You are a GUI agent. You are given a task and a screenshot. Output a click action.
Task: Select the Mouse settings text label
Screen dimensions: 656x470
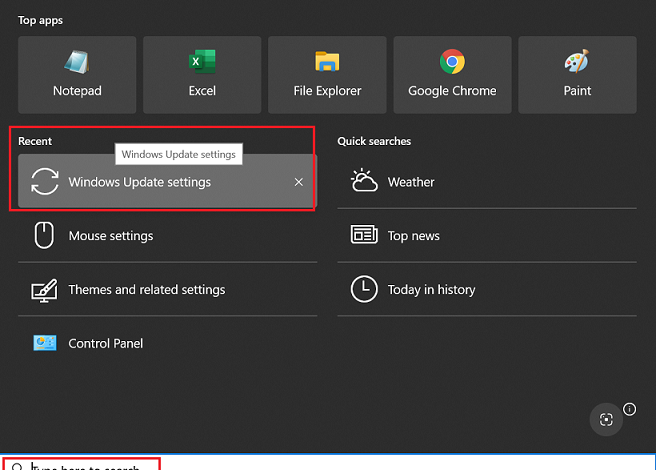point(111,236)
